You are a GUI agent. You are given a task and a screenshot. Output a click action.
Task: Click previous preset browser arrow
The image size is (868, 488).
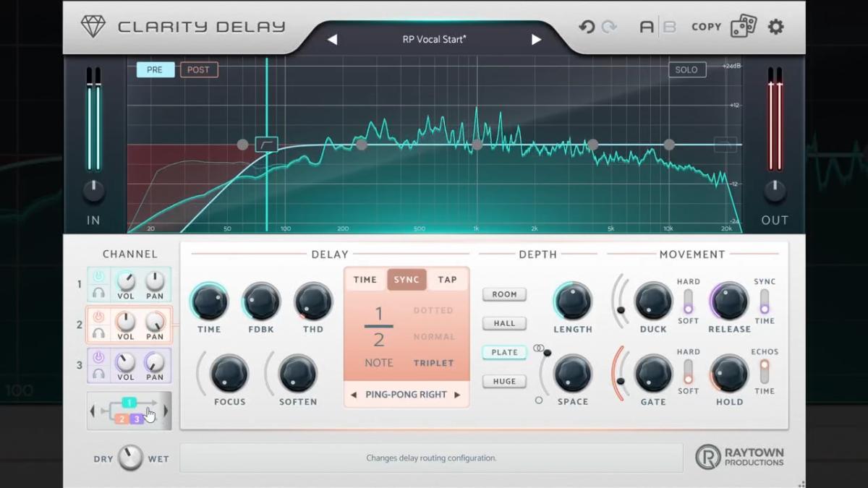(x=332, y=39)
